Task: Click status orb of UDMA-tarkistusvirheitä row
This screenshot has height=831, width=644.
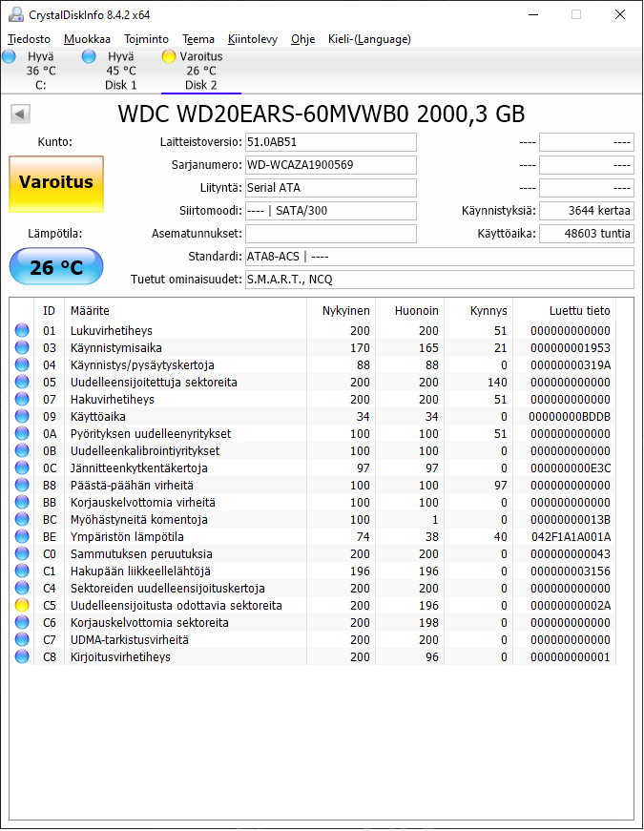Action: coord(22,639)
